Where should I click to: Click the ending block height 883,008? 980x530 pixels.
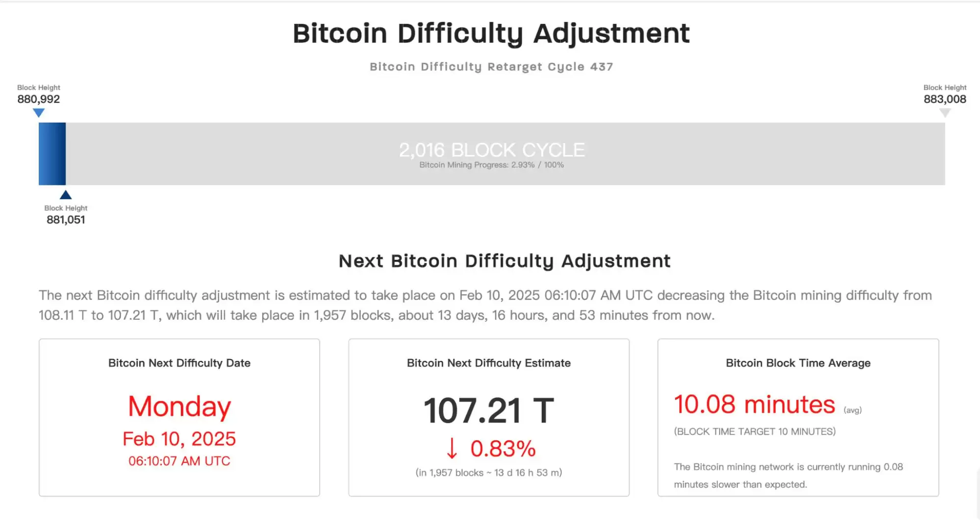pyautogui.click(x=945, y=99)
